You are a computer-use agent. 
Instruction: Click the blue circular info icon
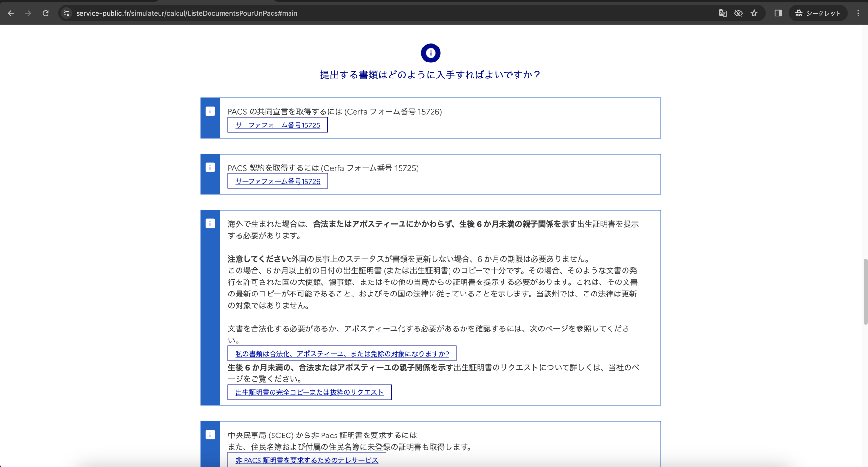click(431, 53)
